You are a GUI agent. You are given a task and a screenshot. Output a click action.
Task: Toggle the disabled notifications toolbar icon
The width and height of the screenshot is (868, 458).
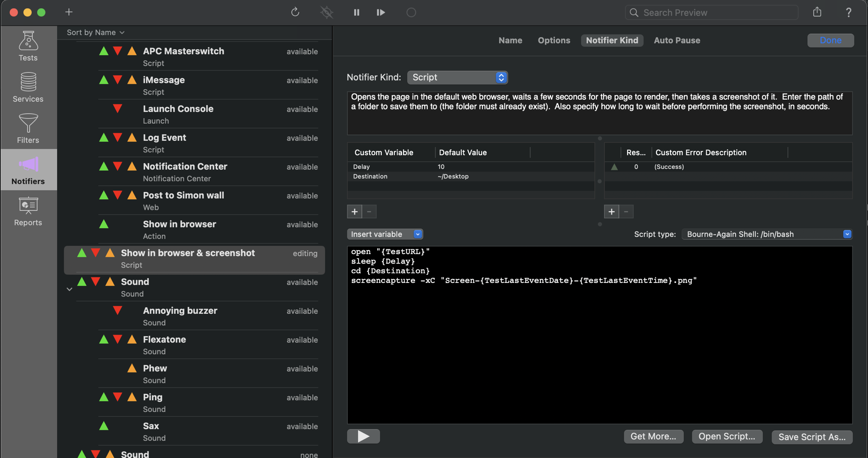pyautogui.click(x=327, y=12)
